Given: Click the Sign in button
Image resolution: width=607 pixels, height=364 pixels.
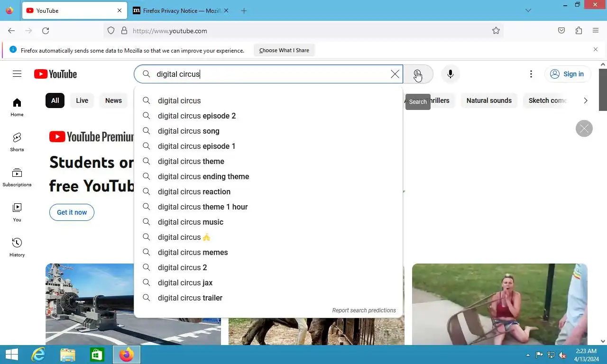Looking at the screenshot, I should pyautogui.click(x=567, y=74).
